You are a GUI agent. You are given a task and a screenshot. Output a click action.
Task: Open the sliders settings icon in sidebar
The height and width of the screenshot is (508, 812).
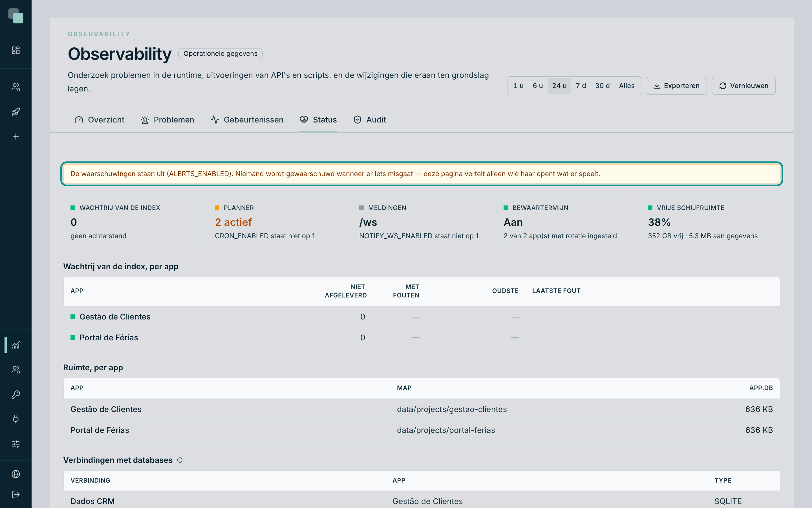click(16, 444)
